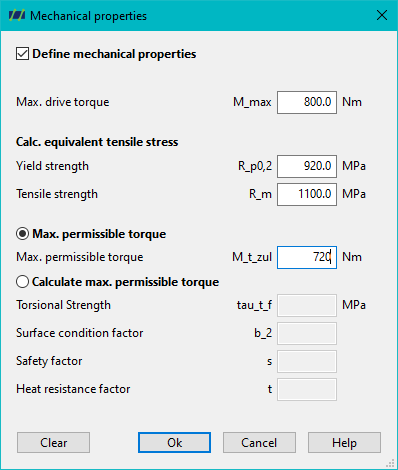Click the Cancel button
The width and height of the screenshot is (398, 470).
coord(259,443)
